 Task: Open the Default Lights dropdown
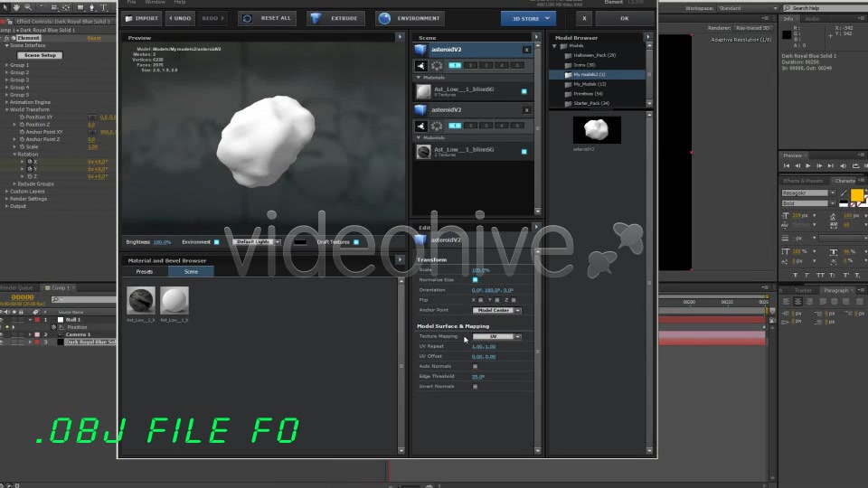[x=256, y=242]
